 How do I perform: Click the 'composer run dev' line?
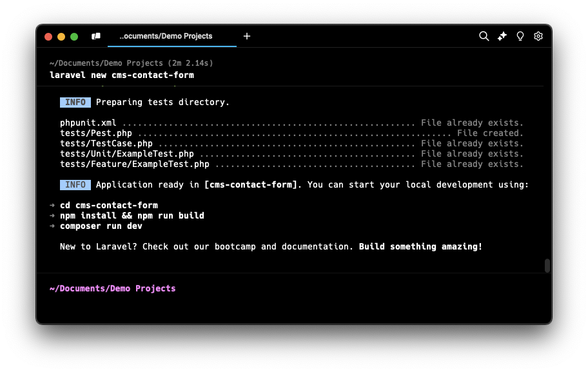tap(101, 226)
